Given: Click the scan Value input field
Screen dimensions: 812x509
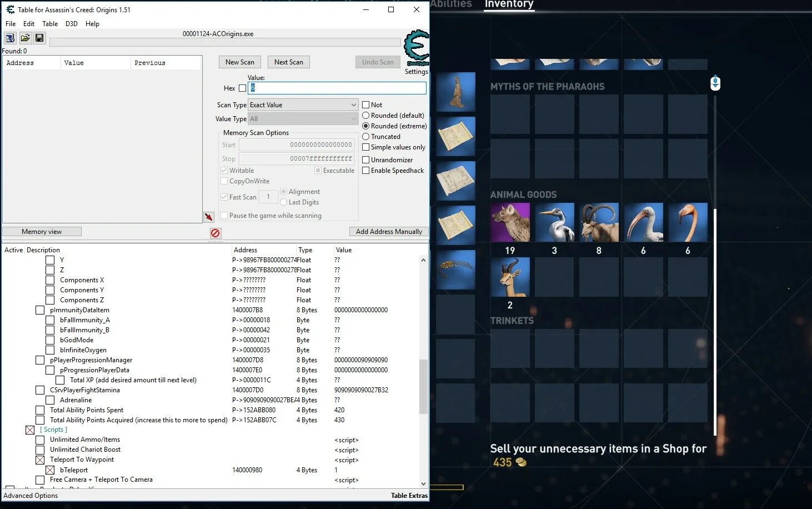Looking at the screenshot, I should tap(337, 88).
